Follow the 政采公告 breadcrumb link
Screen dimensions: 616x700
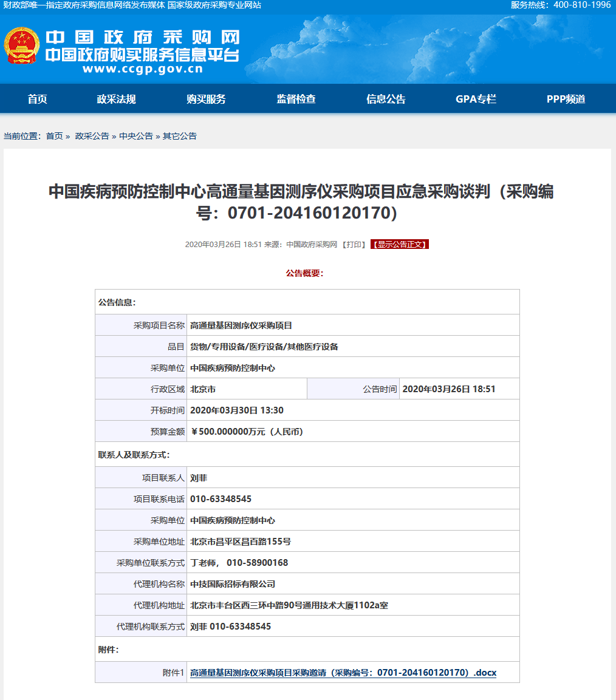click(92, 136)
